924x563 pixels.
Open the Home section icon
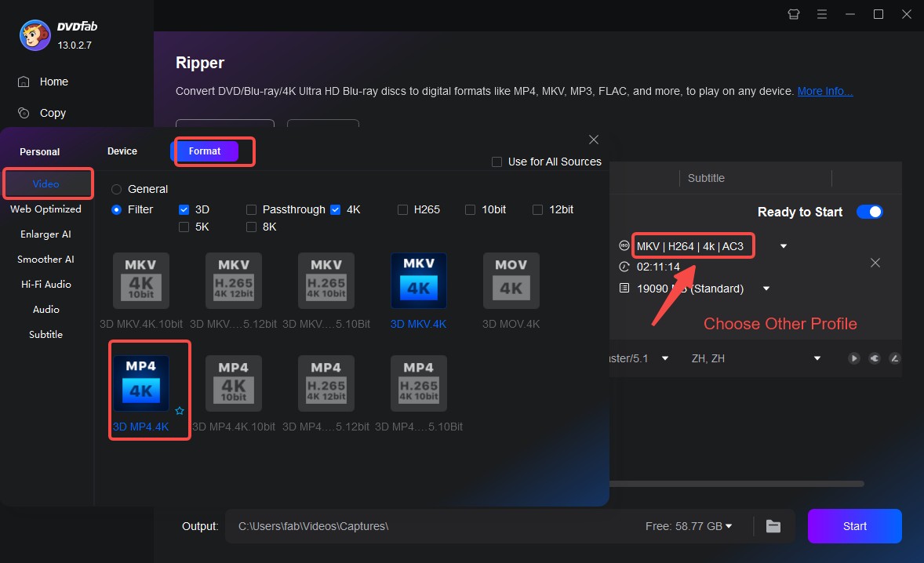coord(24,82)
